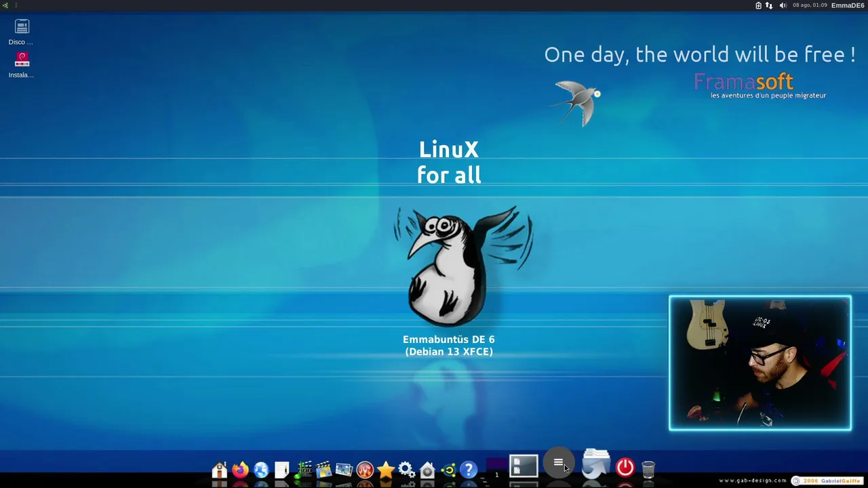Launch the Debian installer desktop icon
This screenshot has height=488, width=868.
point(22,65)
